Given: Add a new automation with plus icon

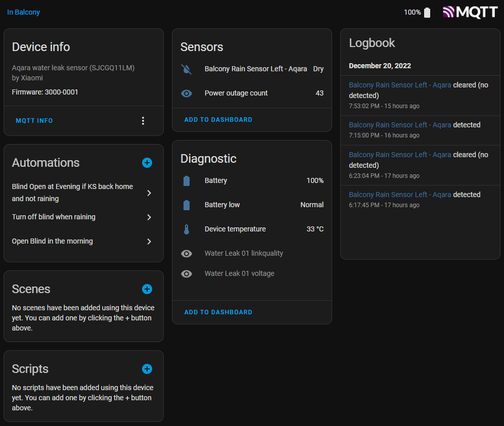Looking at the screenshot, I should tap(147, 163).
